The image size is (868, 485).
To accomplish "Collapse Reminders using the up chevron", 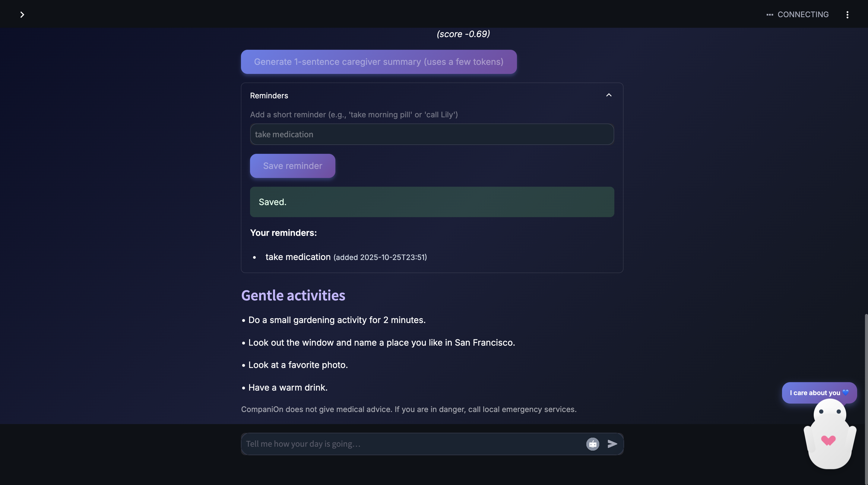I will 609,95.
